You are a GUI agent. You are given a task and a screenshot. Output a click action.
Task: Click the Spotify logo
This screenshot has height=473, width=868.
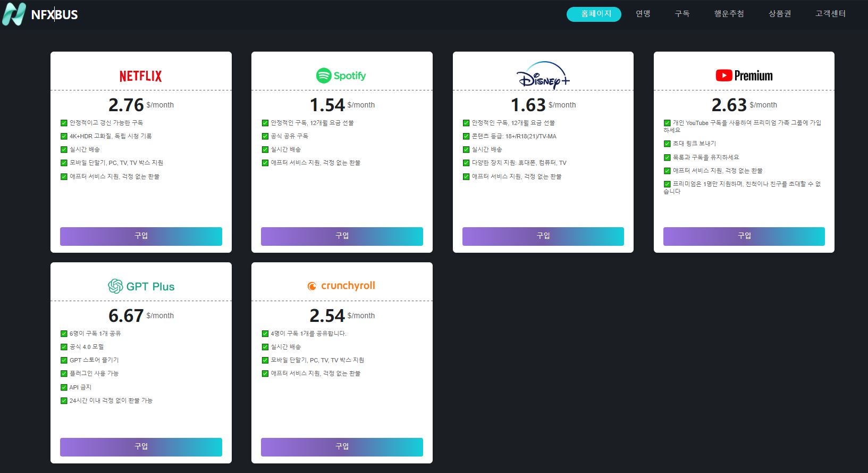(x=341, y=76)
